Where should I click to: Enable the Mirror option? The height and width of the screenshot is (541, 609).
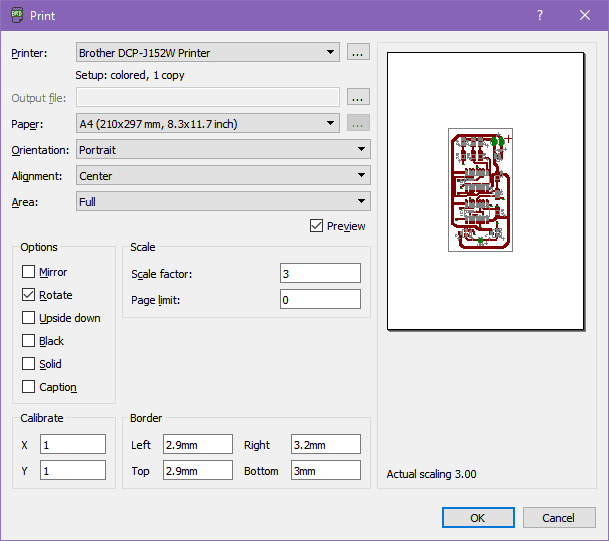28,272
